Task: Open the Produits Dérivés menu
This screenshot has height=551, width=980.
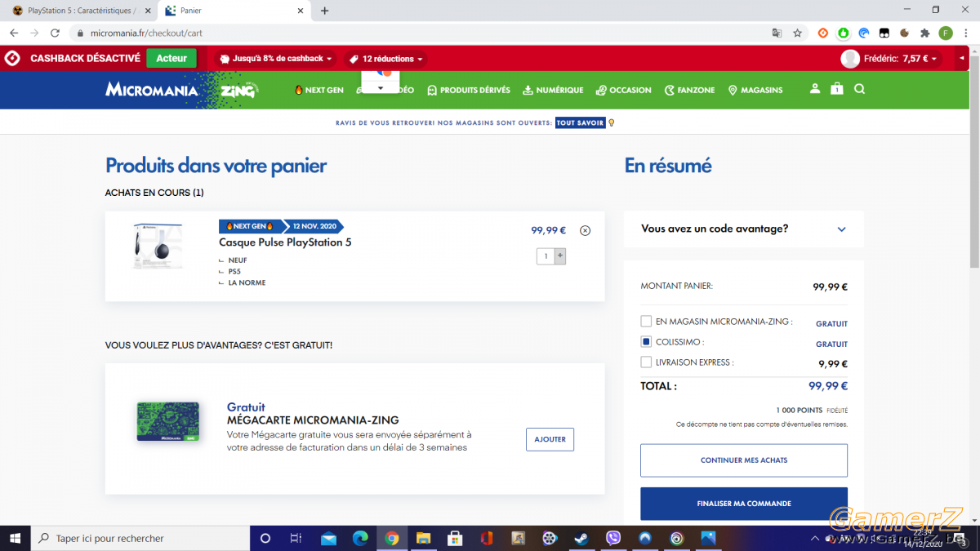Action: tap(468, 90)
